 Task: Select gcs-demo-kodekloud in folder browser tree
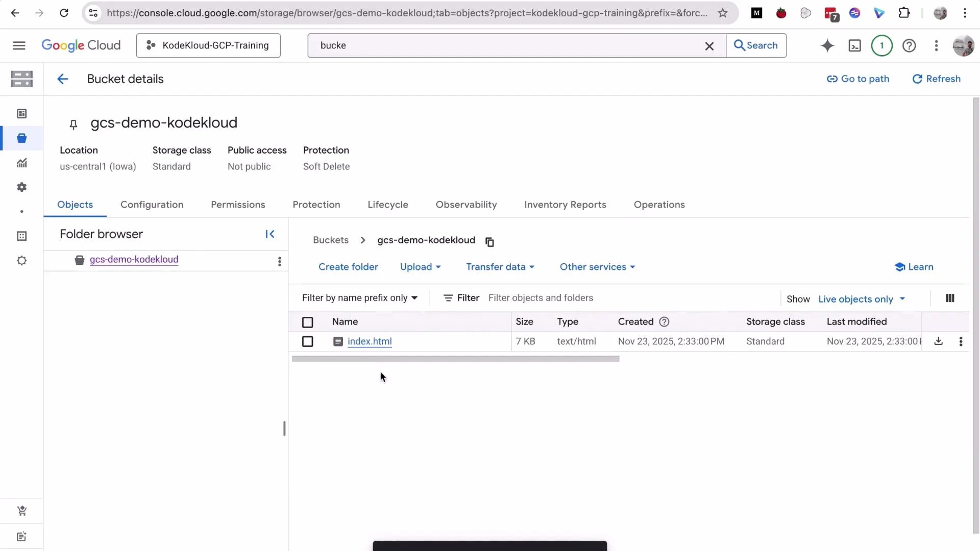(134, 260)
